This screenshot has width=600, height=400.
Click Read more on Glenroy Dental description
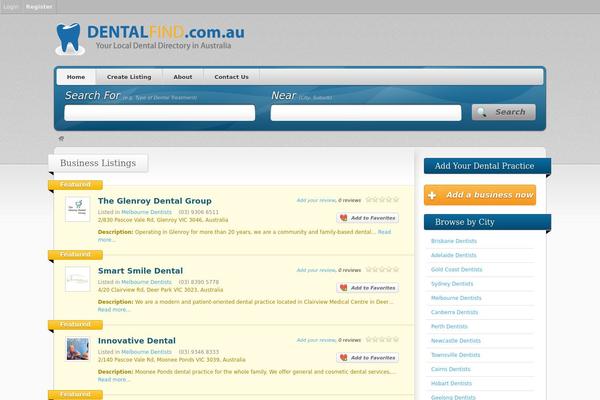pyautogui.click(x=384, y=232)
